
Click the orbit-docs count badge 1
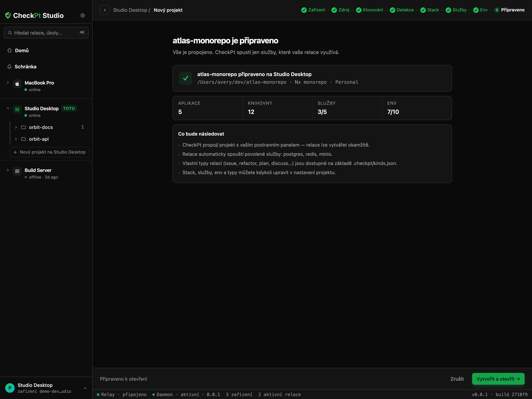tap(82, 127)
